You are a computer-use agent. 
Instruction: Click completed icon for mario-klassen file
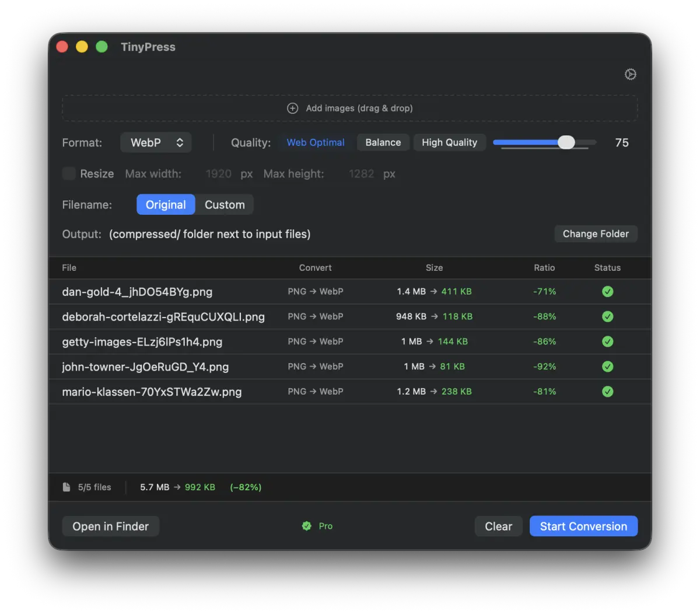click(x=607, y=392)
